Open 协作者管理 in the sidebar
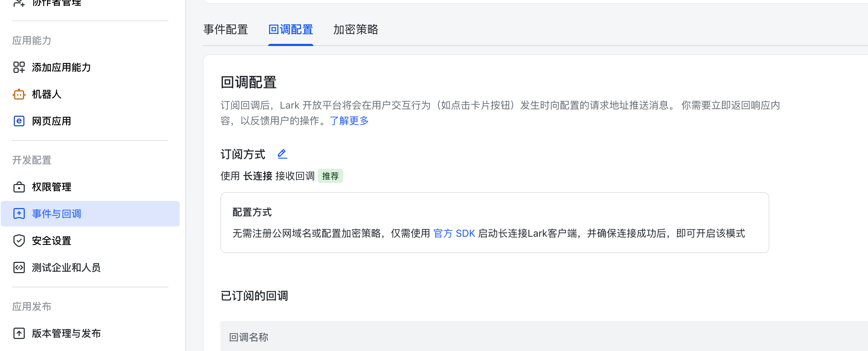 pyautogui.click(x=57, y=3)
